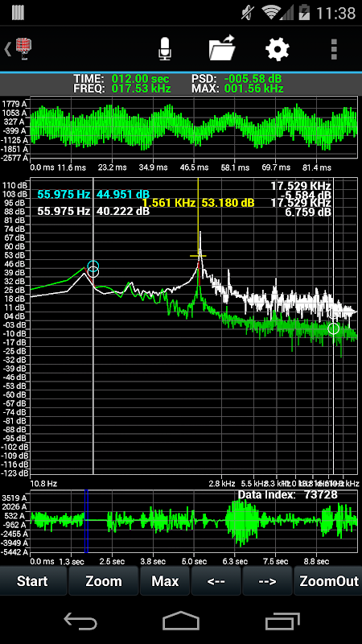
Task: Click the yellow peak crosshair at 1.561 KHz
Action: 198,256
